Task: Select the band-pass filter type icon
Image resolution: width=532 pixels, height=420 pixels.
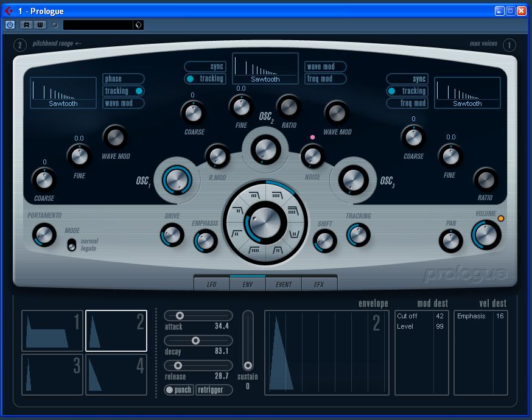Action: [x=278, y=250]
